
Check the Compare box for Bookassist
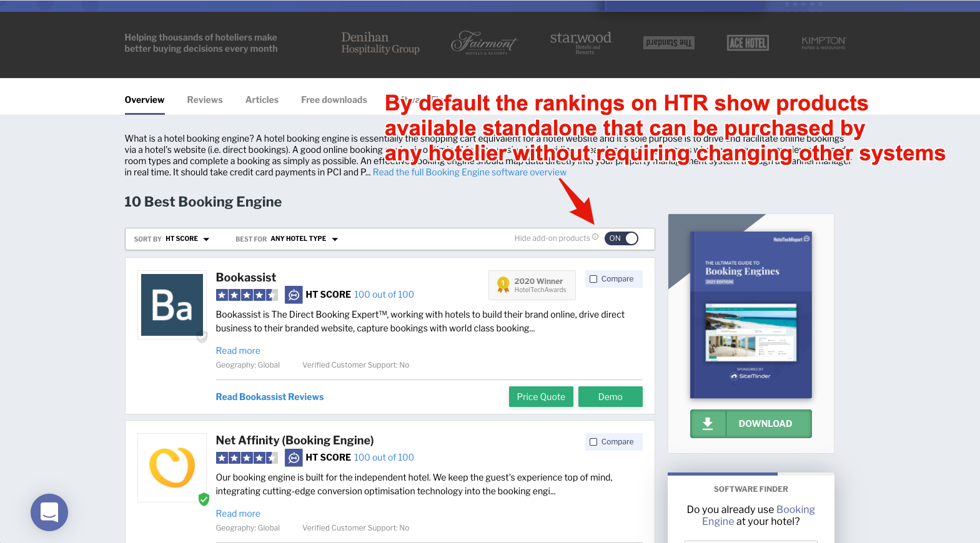[x=593, y=279]
